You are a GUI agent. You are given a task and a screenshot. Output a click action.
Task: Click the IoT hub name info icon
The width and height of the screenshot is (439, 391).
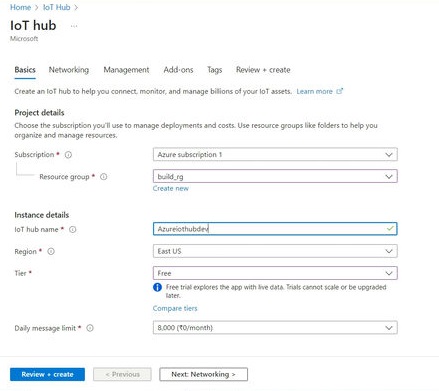tap(73, 229)
